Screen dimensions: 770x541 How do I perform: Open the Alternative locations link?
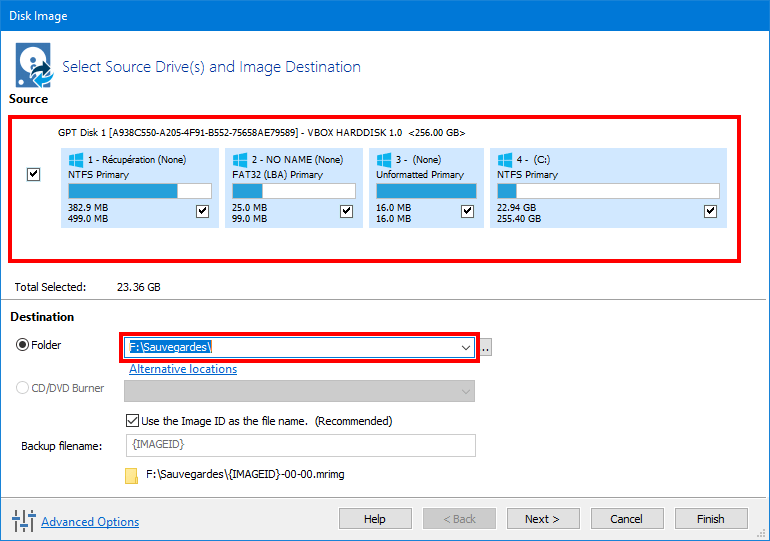pos(183,369)
